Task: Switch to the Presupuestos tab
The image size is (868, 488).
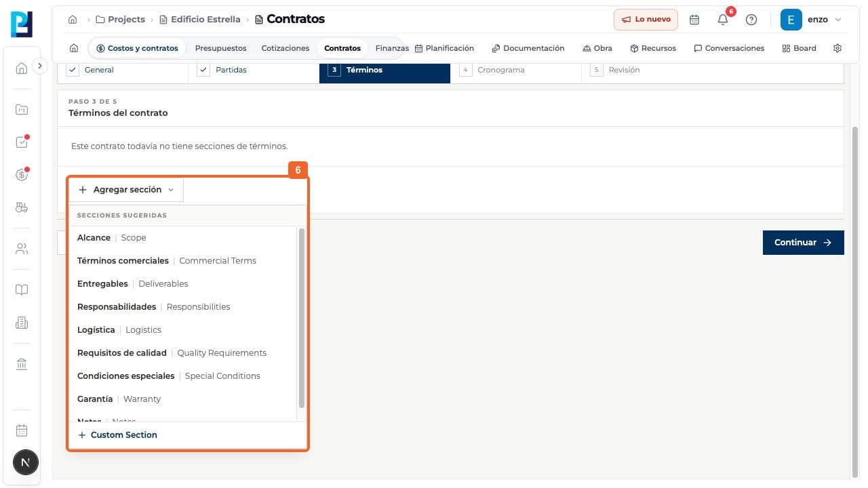Action: [220, 48]
